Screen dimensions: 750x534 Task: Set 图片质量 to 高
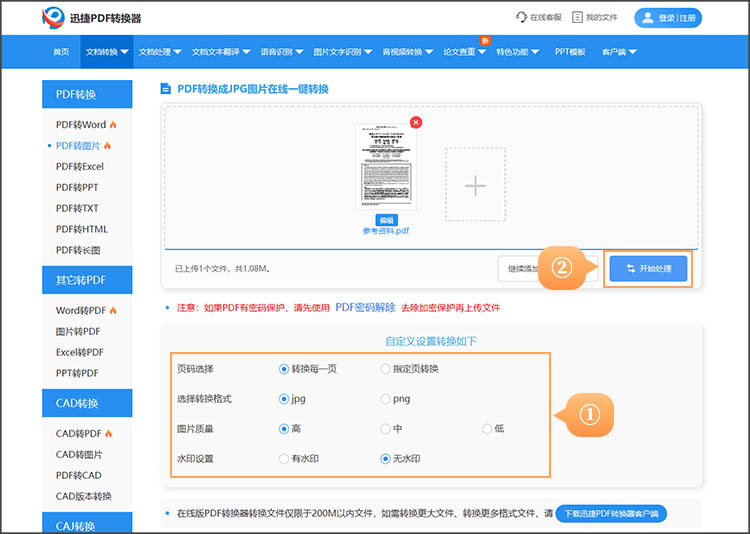click(x=284, y=429)
